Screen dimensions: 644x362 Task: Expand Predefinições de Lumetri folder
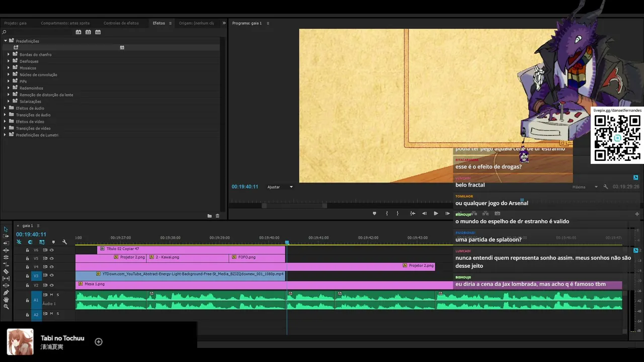pos(5,135)
